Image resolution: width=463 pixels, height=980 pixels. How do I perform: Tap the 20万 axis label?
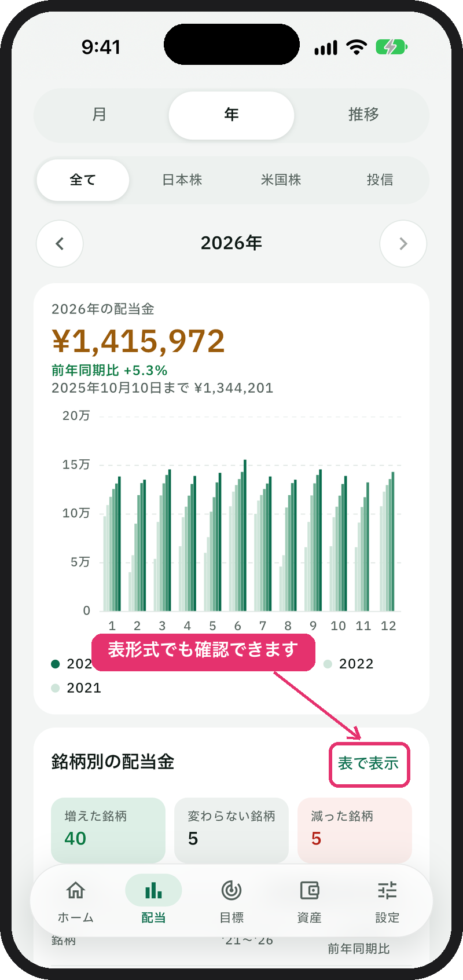tap(76, 416)
